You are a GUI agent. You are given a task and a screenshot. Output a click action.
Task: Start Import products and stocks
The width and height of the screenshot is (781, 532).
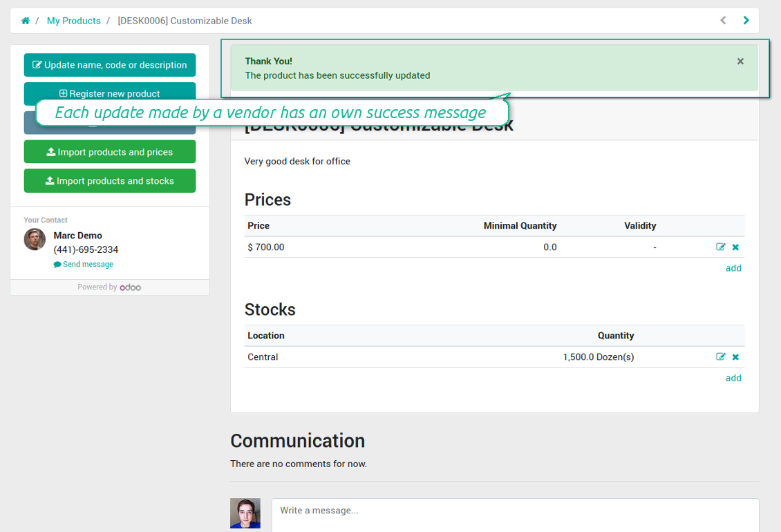109,180
